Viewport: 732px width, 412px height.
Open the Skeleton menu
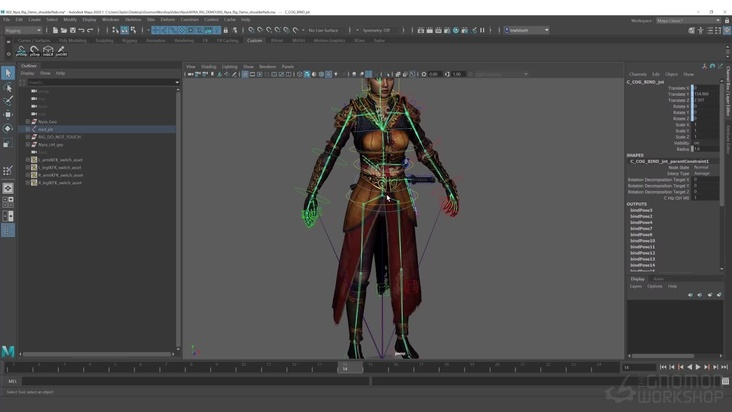[x=133, y=20]
